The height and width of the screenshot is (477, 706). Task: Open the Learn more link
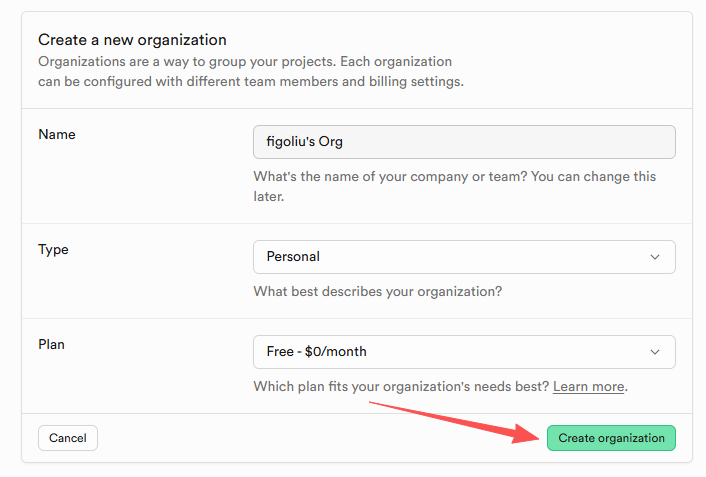(589, 387)
